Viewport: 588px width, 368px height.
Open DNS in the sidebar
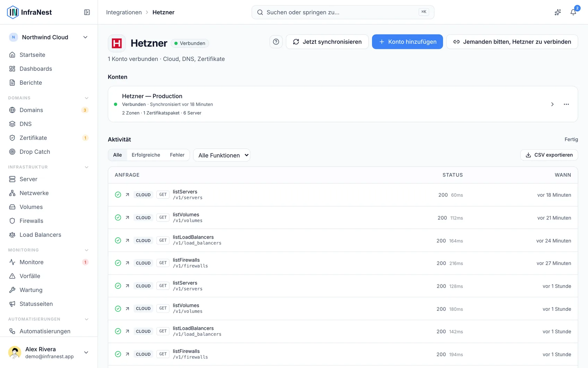[x=49, y=124]
